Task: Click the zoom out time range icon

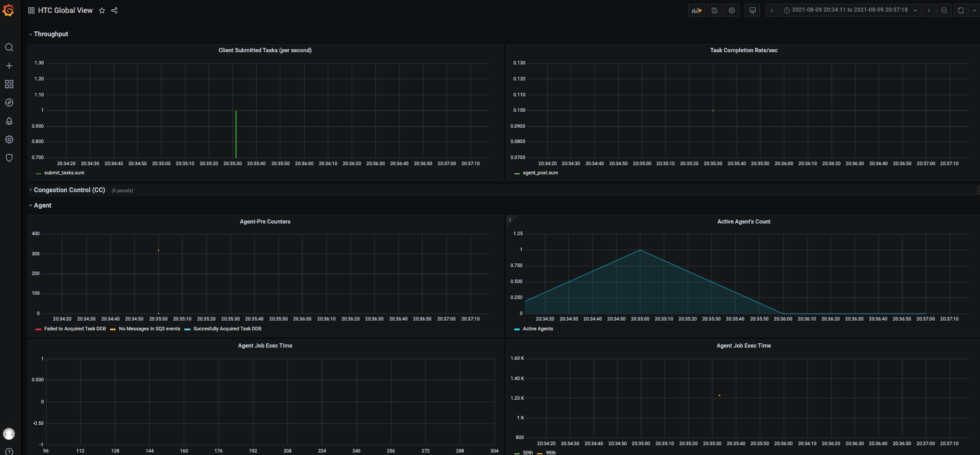Action: pos(944,10)
